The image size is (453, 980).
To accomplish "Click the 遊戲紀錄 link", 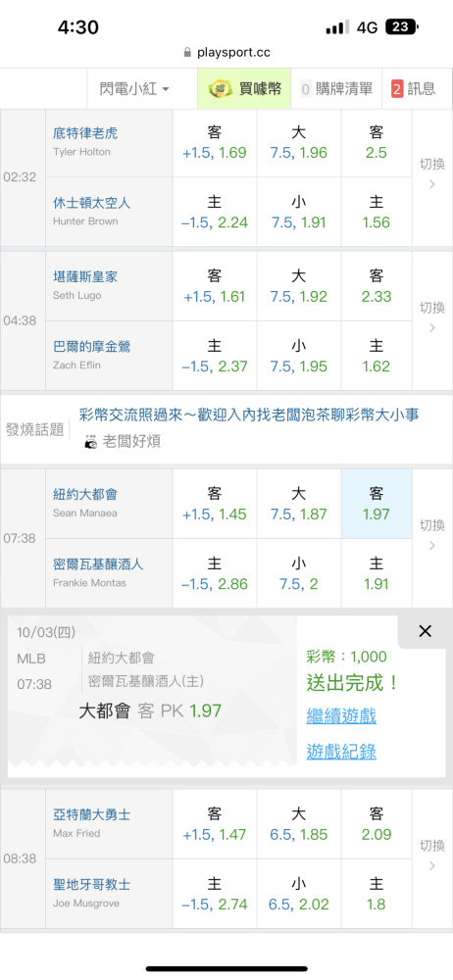I will click(341, 752).
